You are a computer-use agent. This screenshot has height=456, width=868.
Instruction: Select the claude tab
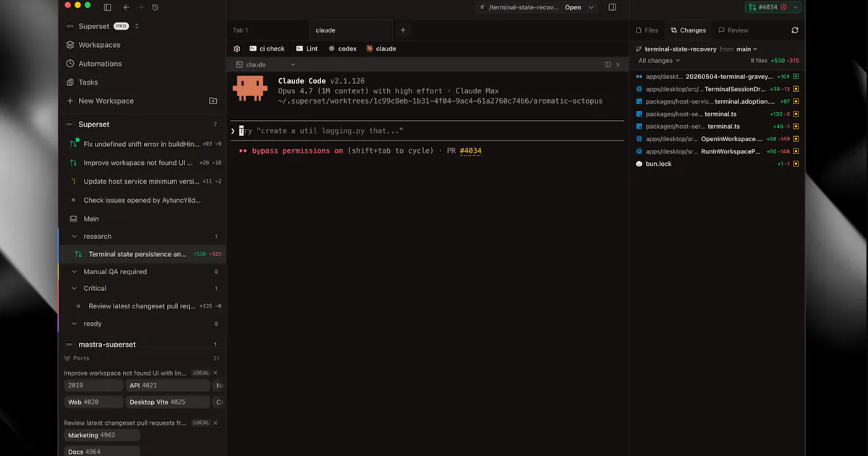pos(349,30)
